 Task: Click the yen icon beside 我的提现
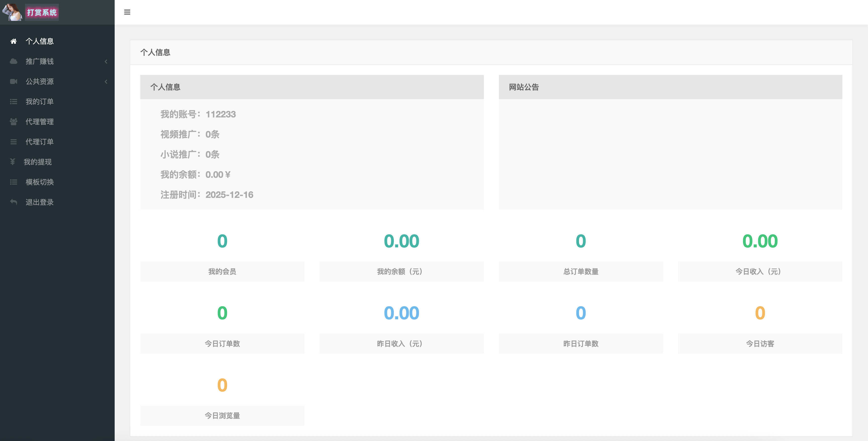point(13,162)
